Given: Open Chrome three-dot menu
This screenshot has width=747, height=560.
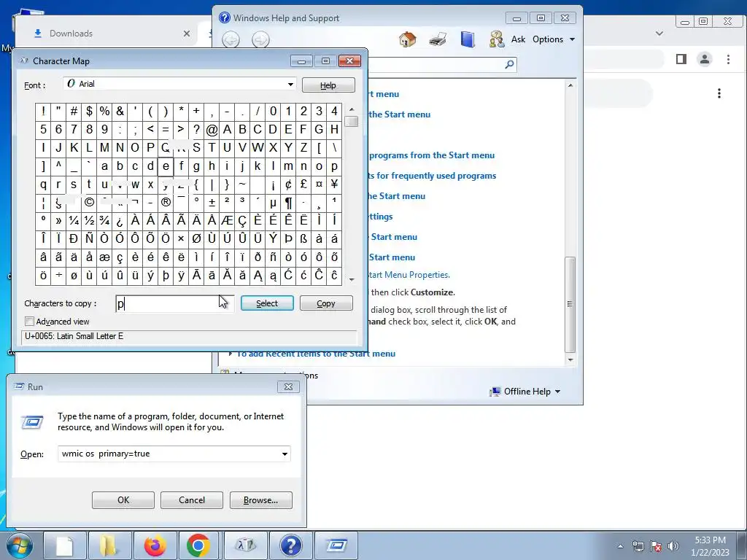Looking at the screenshot, I should click(728, 59).
